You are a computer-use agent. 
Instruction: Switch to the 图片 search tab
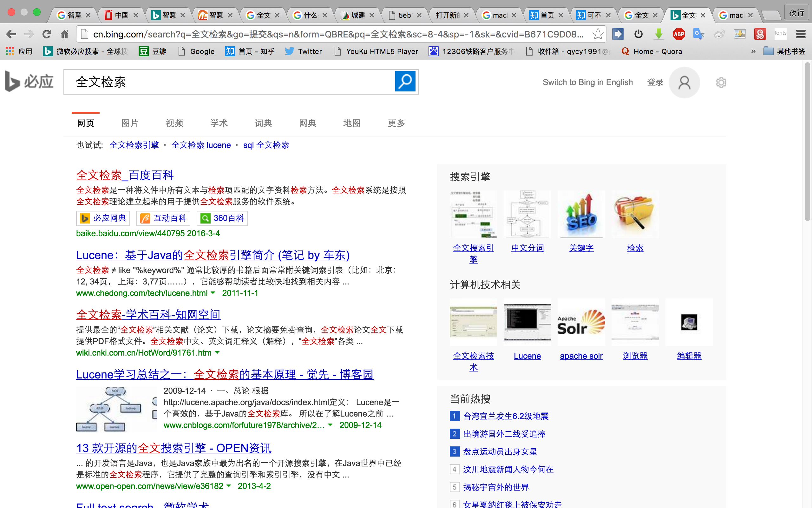click(x=130, y=123)
